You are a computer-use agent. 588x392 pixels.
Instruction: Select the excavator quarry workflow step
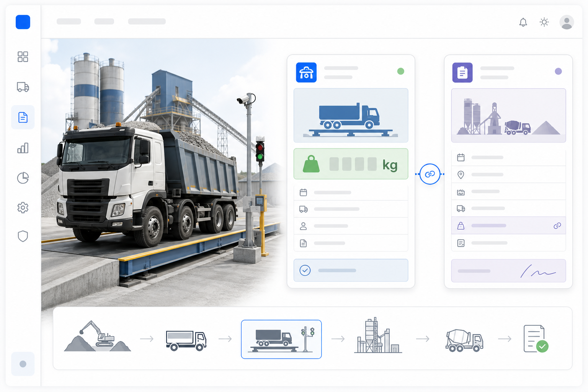[x=98, y=336]
